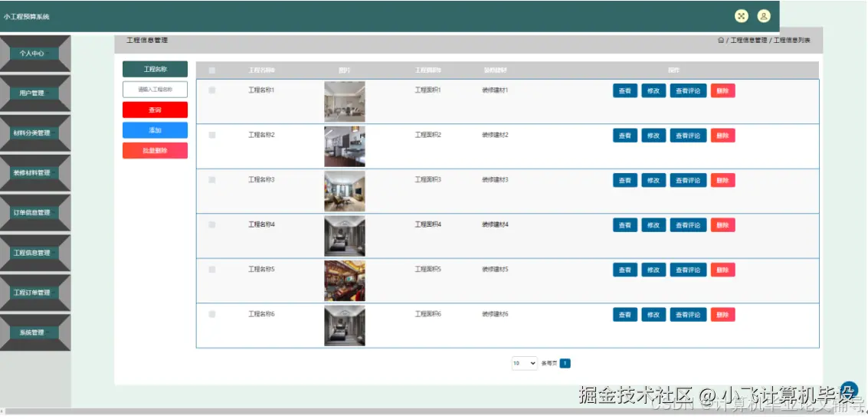Check the box for 工程名称4 row
The image size is (868, 419).
tap(212, 224)
